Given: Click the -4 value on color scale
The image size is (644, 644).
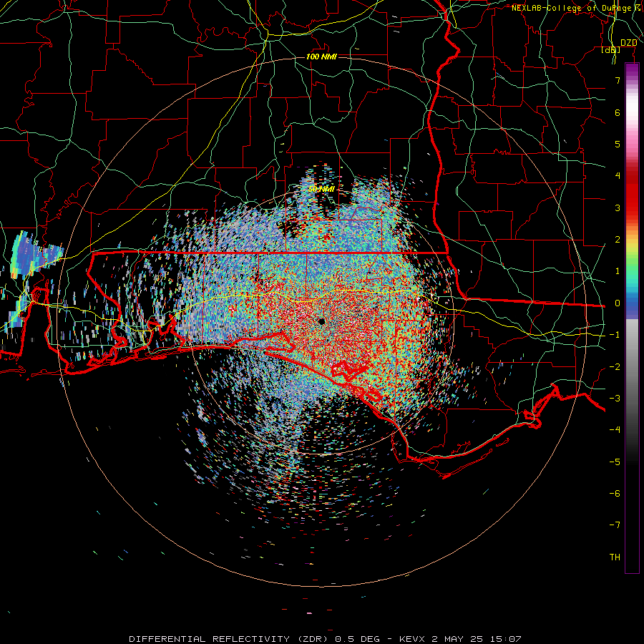Looking at the screenshot, I should (x=615, y=430).
